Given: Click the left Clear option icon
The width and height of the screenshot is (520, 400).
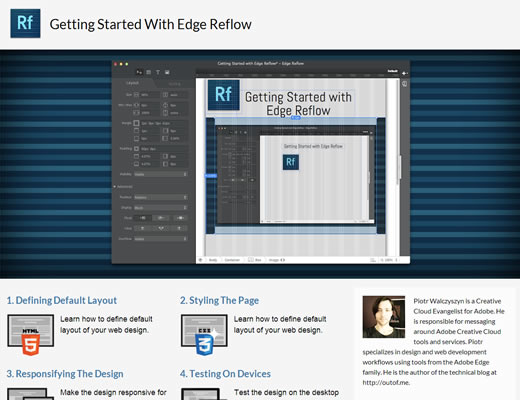Looking at the screenshot, I should coord(142,228).
